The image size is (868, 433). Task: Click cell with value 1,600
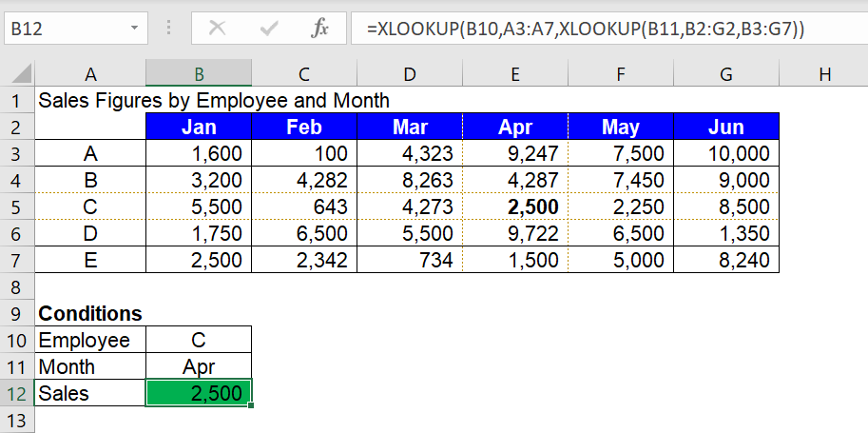click(199, 153)
